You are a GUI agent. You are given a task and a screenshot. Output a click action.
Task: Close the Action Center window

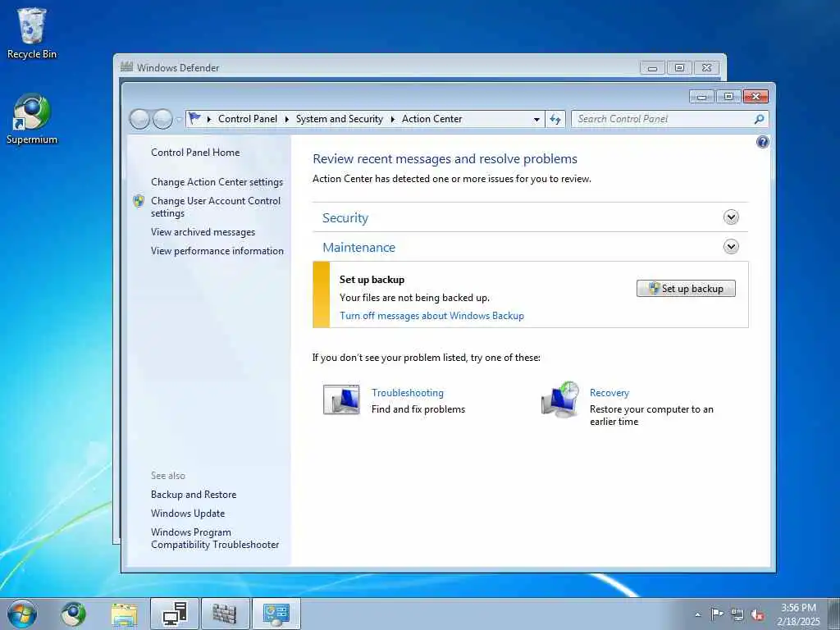[756, 97]
